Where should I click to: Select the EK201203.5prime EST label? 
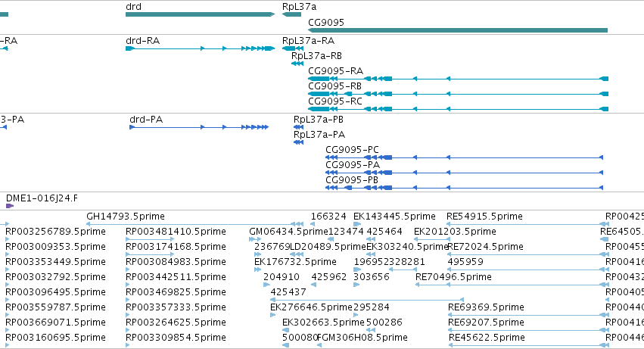coord(455,232)
